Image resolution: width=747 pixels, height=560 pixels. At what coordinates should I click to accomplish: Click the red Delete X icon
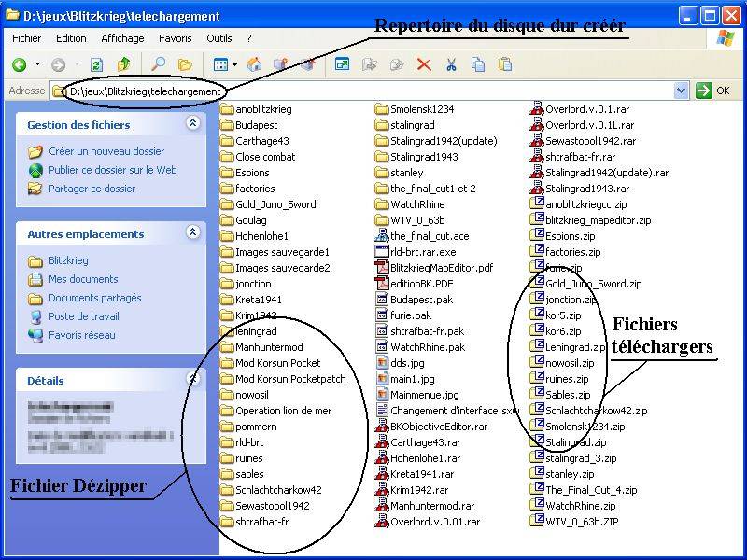pos(424,64)
